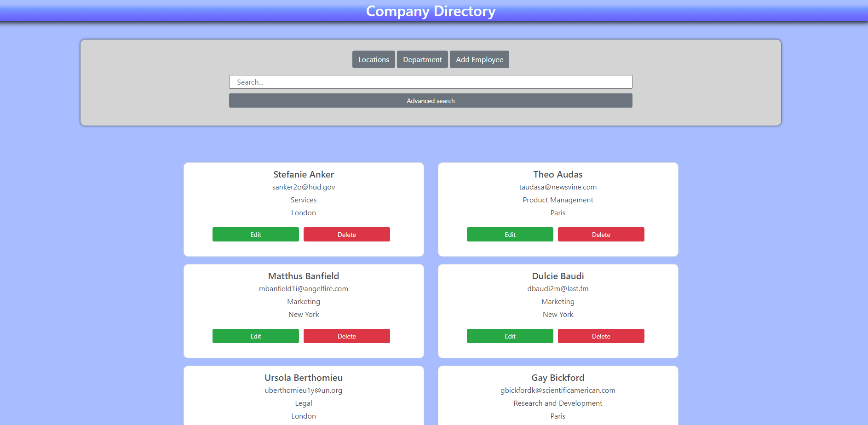
Task: Expand the Advanced search bar
Action: [x=431, y=101]
